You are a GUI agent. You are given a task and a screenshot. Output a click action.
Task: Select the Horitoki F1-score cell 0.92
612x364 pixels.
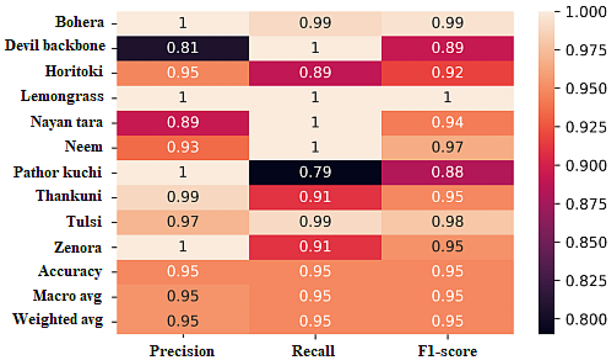pyautogui.click(x=447, y=73)
